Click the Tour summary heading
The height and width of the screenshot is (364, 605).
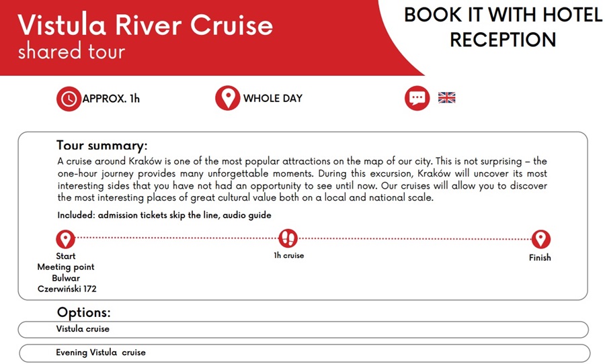[102, 146]
